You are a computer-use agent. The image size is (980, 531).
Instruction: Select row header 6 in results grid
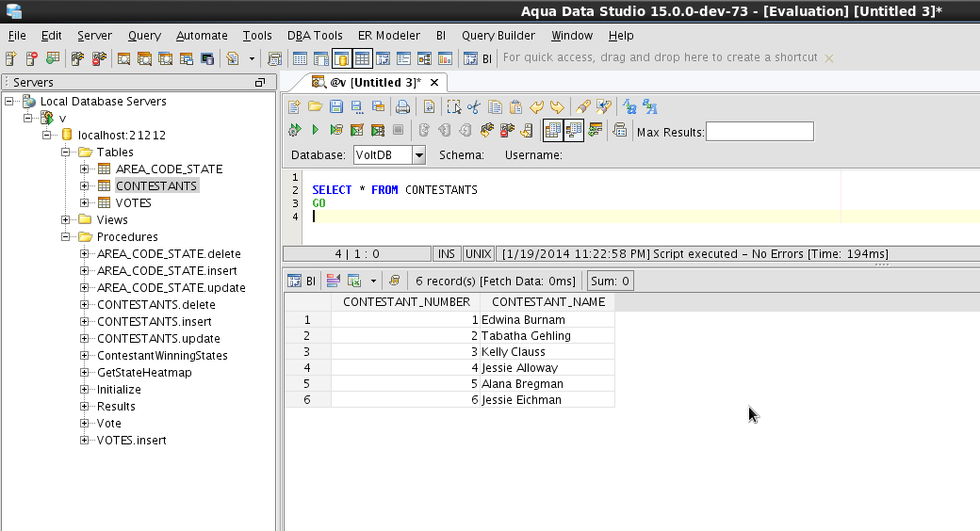pyautogui.click(x=307, y=400)
